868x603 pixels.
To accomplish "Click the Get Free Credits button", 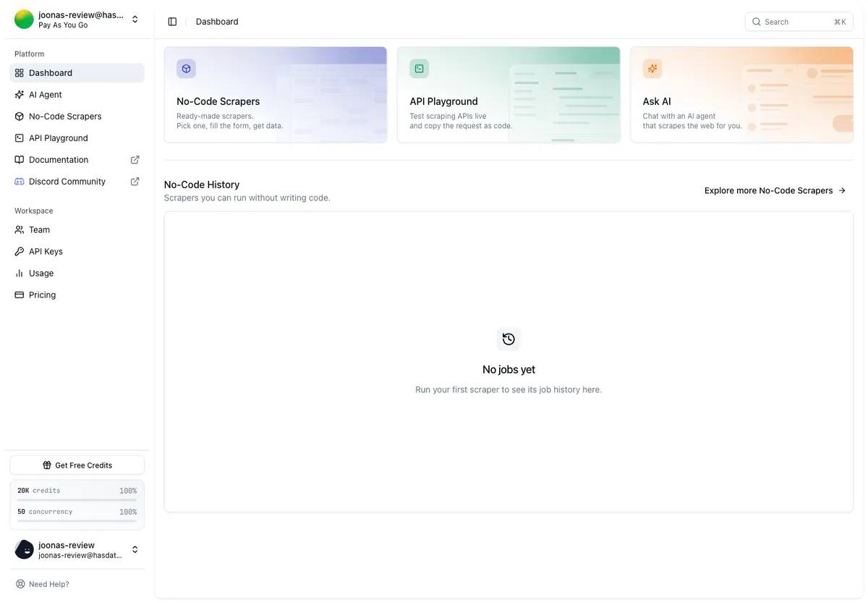I will click(77, 465).
